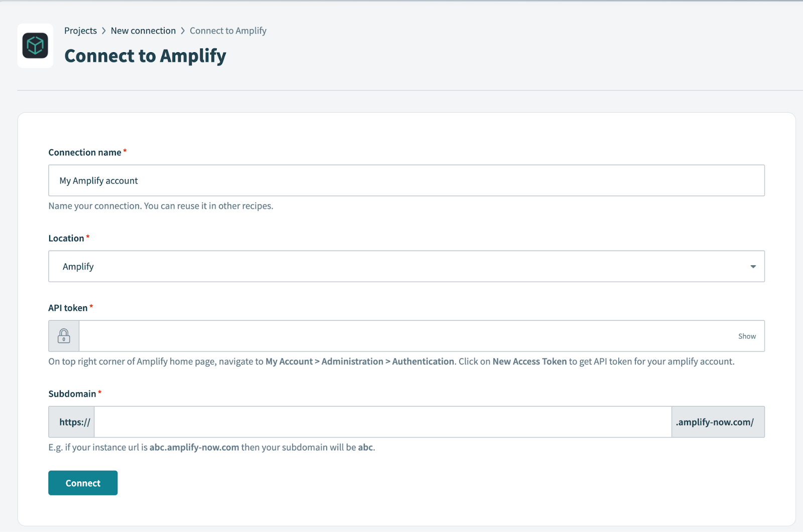The height and width of the screenshot is (532, 803).
Task: Click the dropdown arrow on Location field
Action: pos(752,266)
